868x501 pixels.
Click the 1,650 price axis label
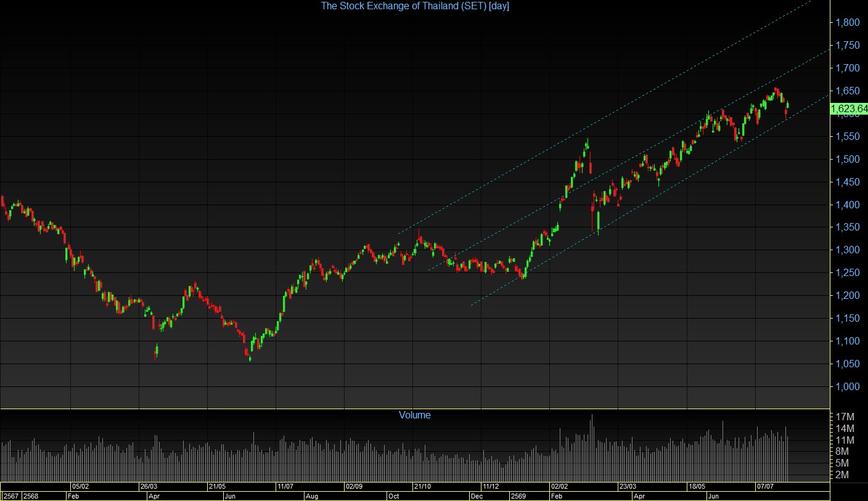847,91
